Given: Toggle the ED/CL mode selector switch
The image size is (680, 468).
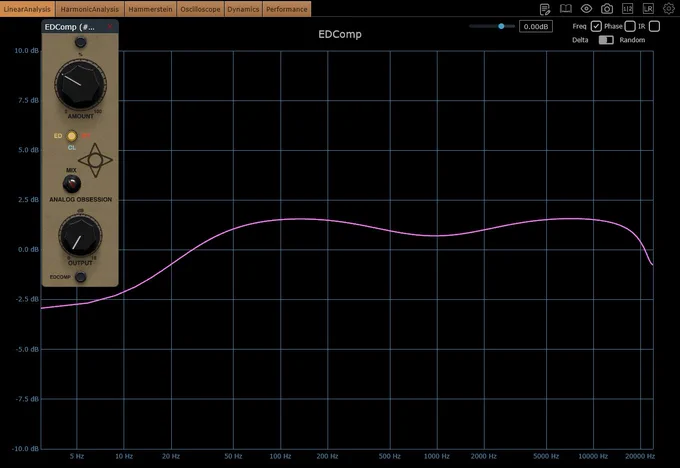Looking at the screenshot, I should coord(72,136).
